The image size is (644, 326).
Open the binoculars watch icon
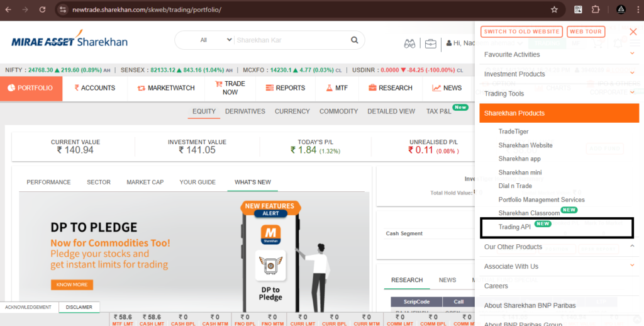[x=409, y=43]
